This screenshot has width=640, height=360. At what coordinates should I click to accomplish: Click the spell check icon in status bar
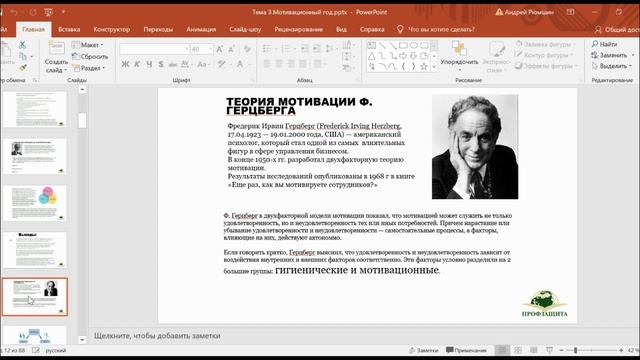click(36, 350)
